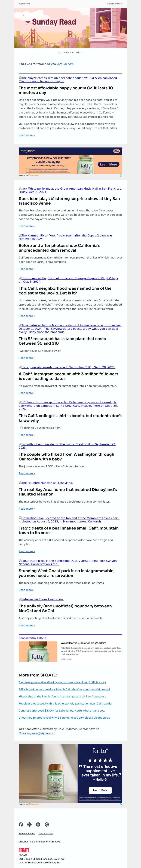The image size is (141, 868).
Task: Click Learn More in Ferroptosis ad
Action: click(108, 164)
